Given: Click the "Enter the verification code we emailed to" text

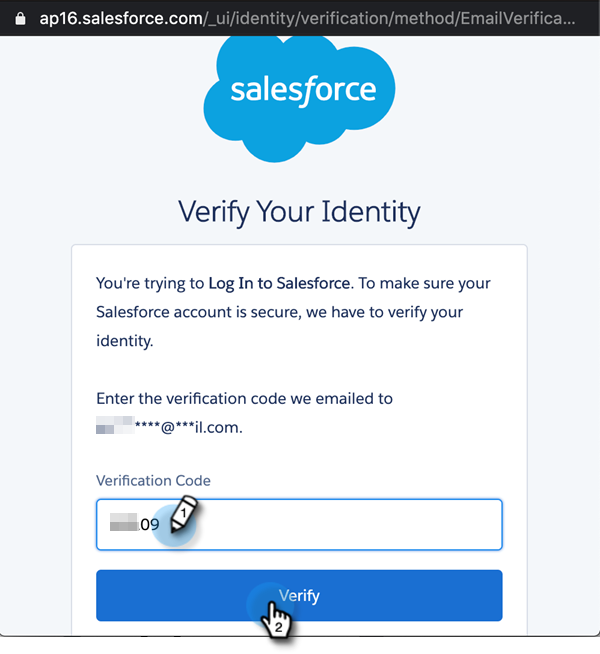Looking at the screenshot, I should (x=244, y=398).
